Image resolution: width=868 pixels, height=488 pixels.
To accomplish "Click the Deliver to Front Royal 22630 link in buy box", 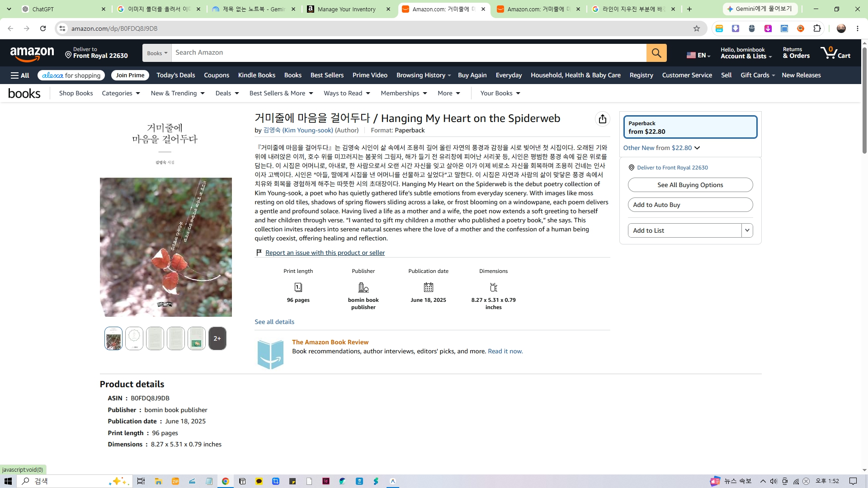I will [672, 168].
